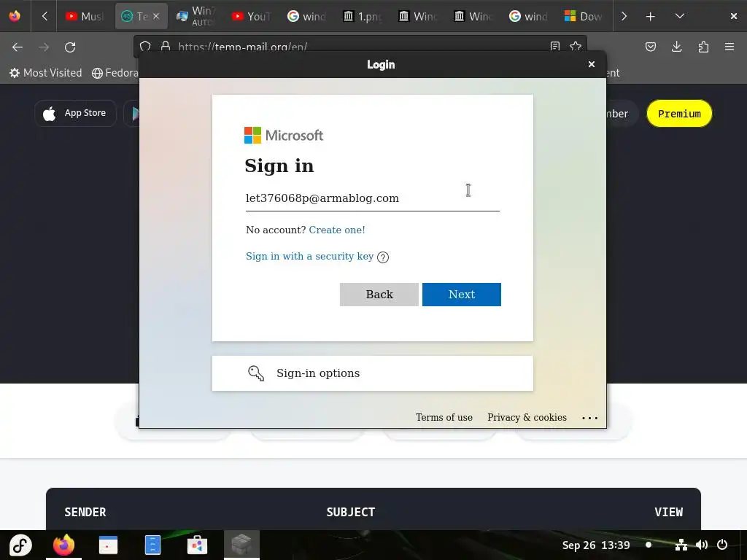Toggle reader view icon

point(555,46)
